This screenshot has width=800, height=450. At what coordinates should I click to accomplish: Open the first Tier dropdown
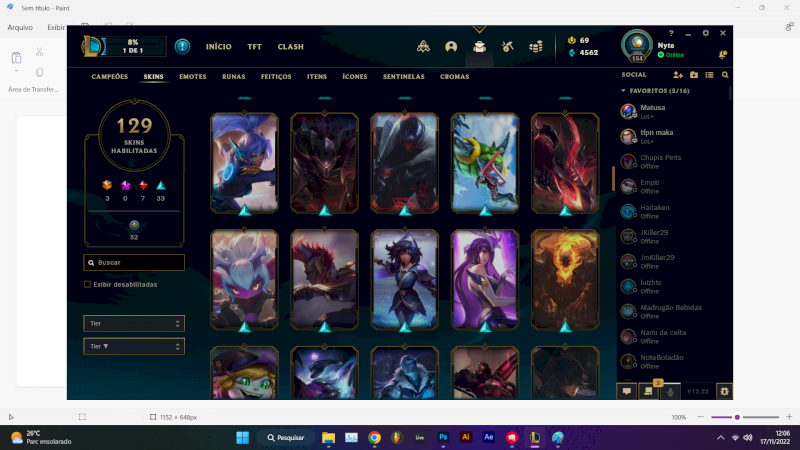(134, 323)
